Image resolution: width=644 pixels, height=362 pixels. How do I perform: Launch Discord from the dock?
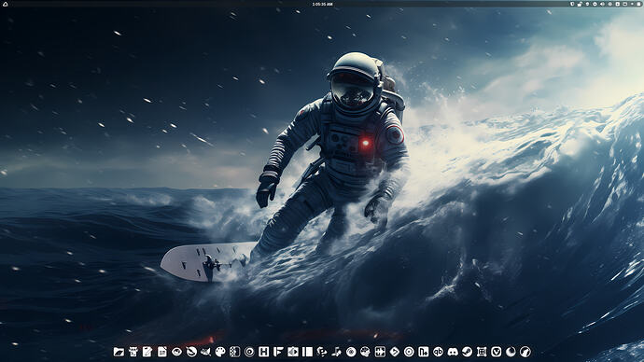453,352
